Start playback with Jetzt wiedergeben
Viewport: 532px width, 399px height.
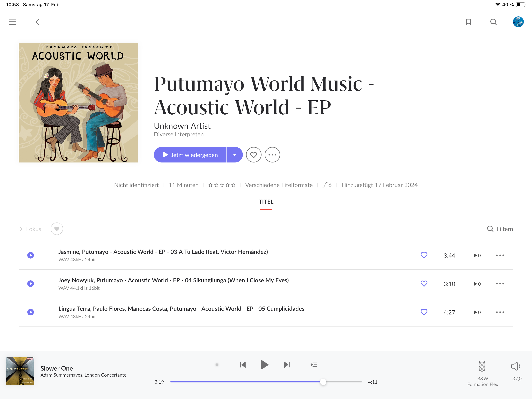click(x=190, y=155)
